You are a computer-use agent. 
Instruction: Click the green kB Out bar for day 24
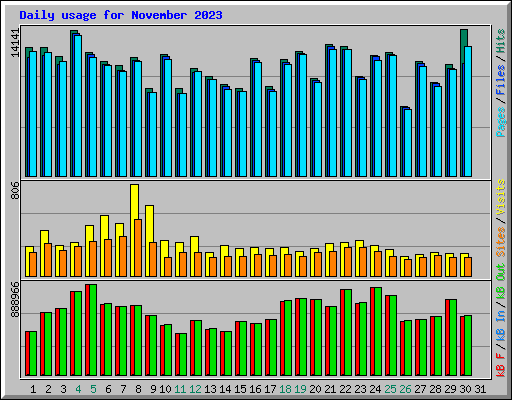(x=378, y=331)
